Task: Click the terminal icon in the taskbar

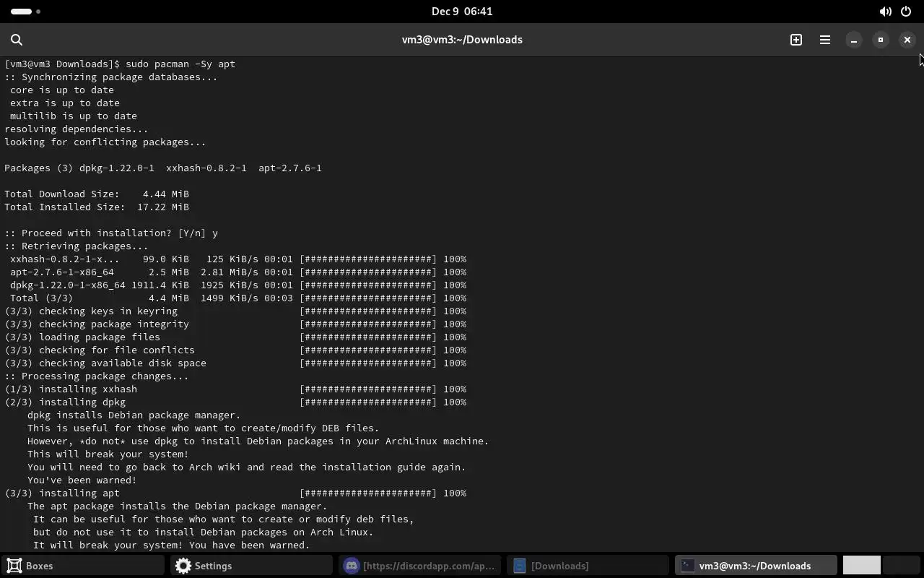Action: (687, 566)
